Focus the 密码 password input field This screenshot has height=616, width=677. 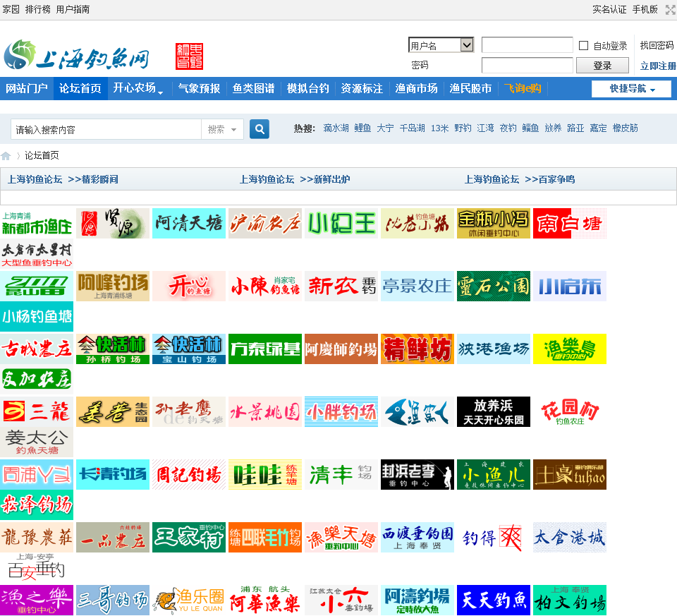pyautogui.click(x=527, y=65)
